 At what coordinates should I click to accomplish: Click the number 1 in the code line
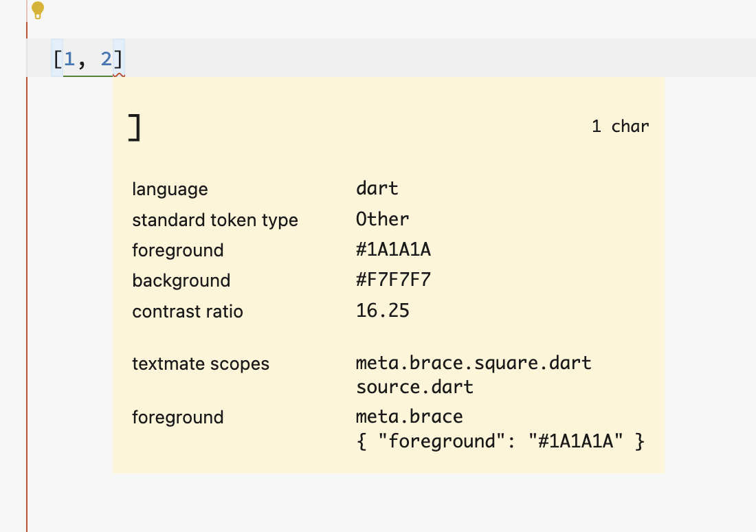click(x=69, y=59)
